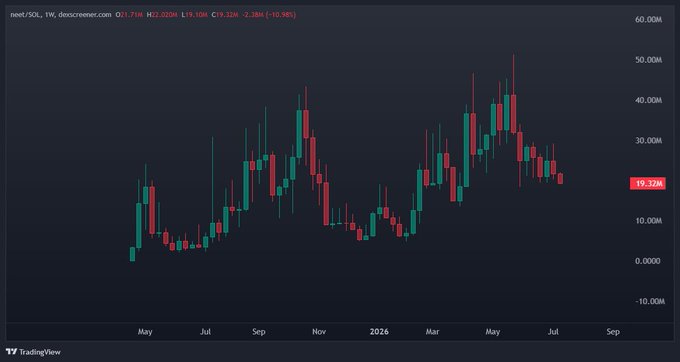
Task: Click the first green candle starting at zero
Action: pyautogui.click(x=132, y=254)
